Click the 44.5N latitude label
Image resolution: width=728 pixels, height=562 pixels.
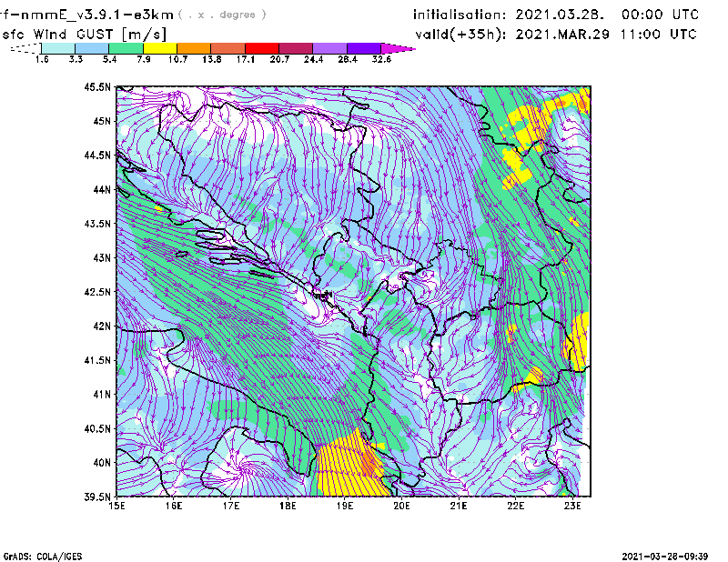click(x=98, y=156)
